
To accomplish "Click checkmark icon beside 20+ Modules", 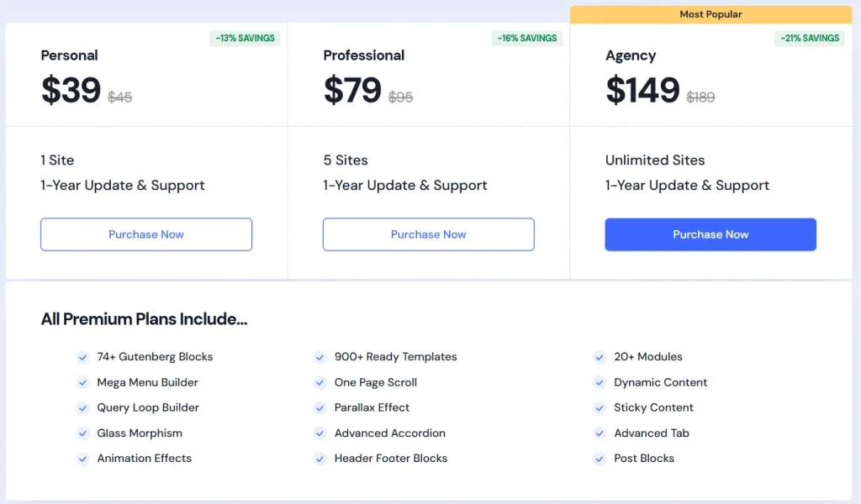I will tap(600, 357).
